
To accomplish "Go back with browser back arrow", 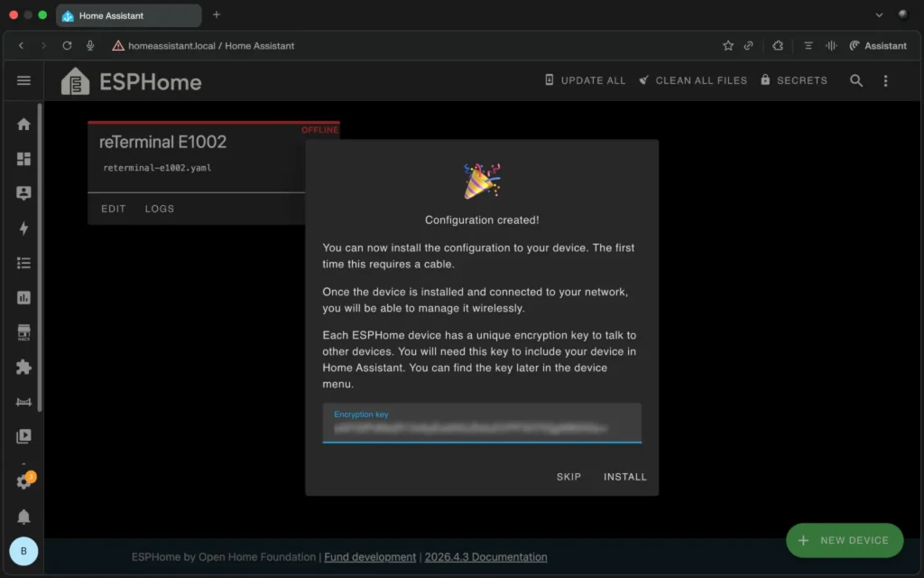I will (22, 45).
